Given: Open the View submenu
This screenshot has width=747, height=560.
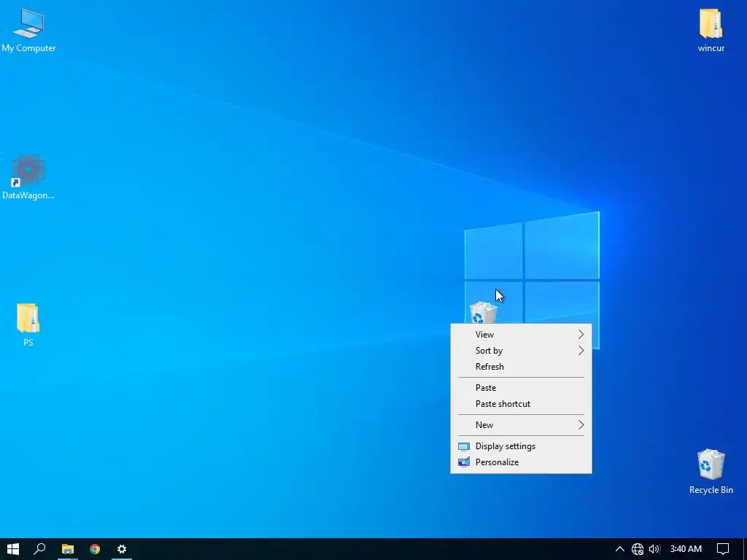Looking at the screenshot, I should (x=521, y=335).
